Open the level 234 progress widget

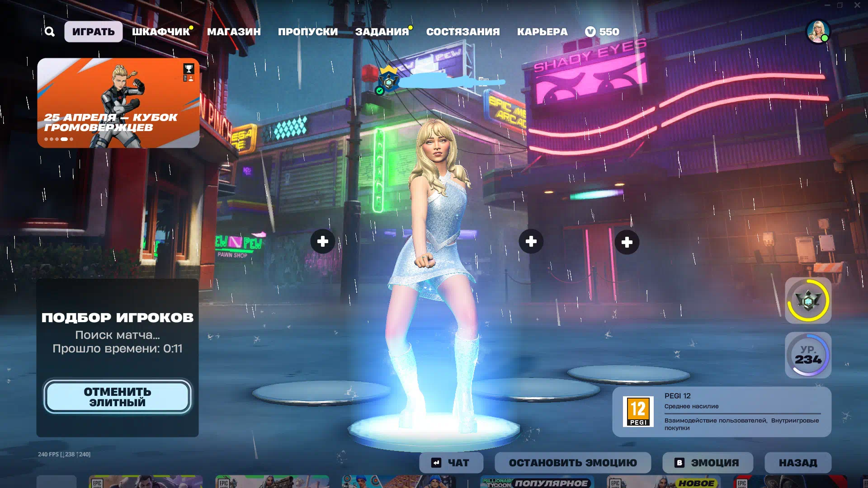(x=808, y=355)
